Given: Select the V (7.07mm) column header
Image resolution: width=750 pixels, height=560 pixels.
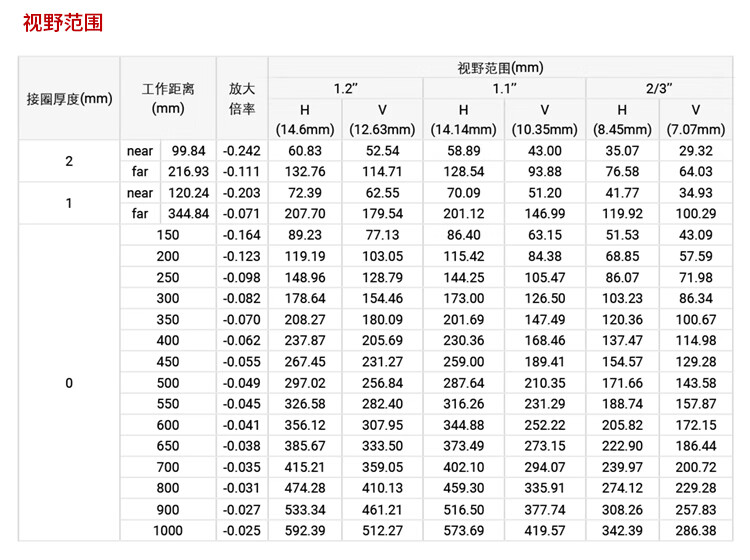Looking at the screenshot, I should tap(696, 119).
